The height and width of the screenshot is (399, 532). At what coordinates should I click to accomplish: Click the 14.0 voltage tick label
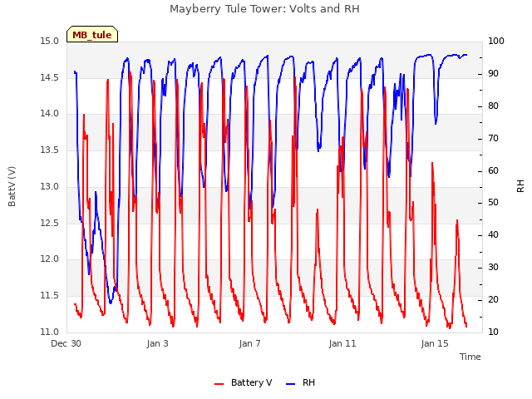point(50,114)
